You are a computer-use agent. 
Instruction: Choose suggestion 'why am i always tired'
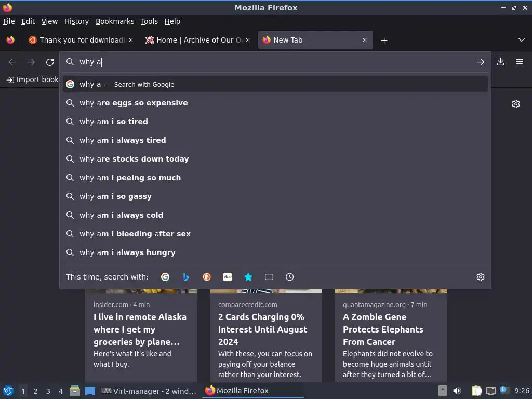(x=275, y=140)
